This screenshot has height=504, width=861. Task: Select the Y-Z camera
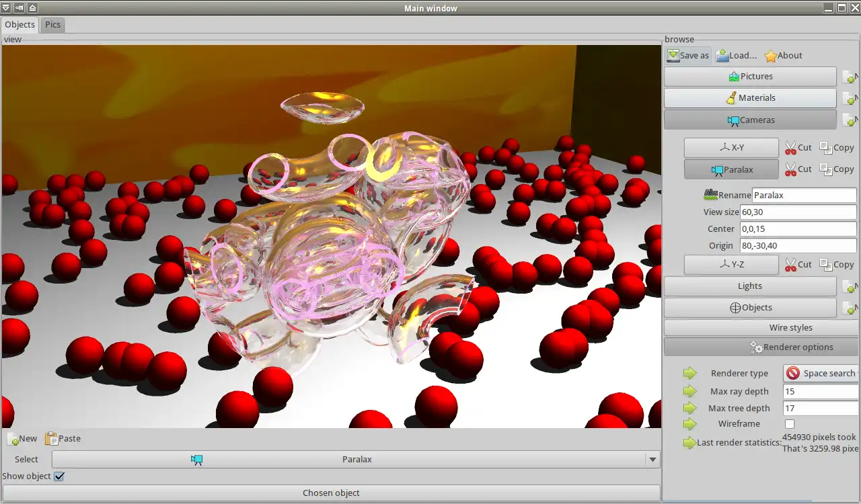[731, 265]
